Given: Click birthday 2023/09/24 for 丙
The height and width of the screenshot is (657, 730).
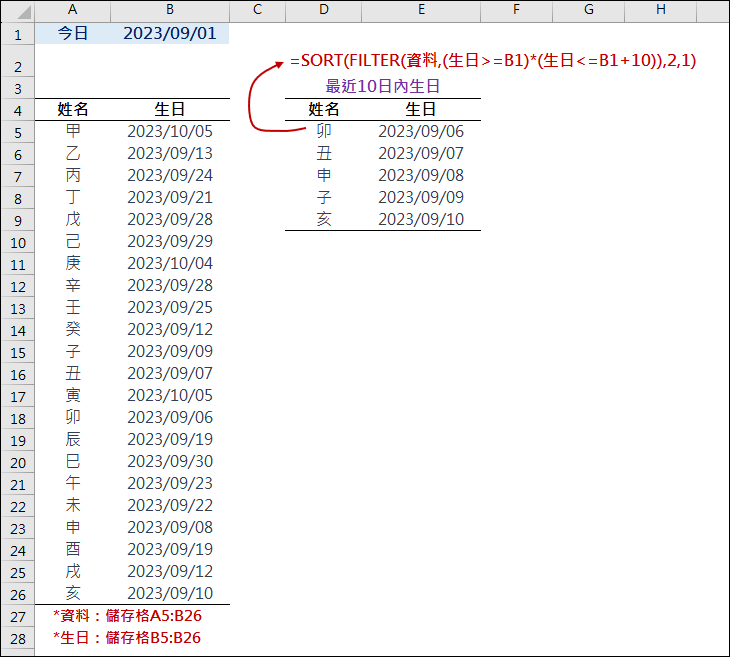Looking at the screenshot, I should coord(170,175).
